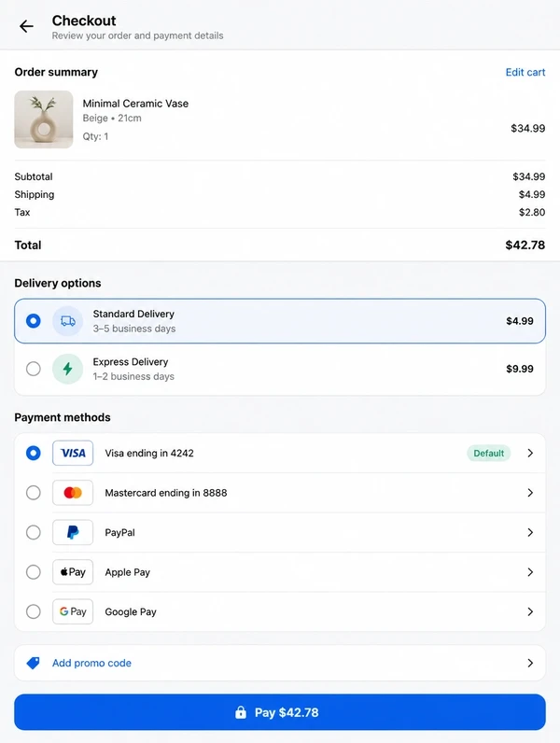560x743 pixels.
Task: Go back using the left arrow icon
Action: [26, 26]
